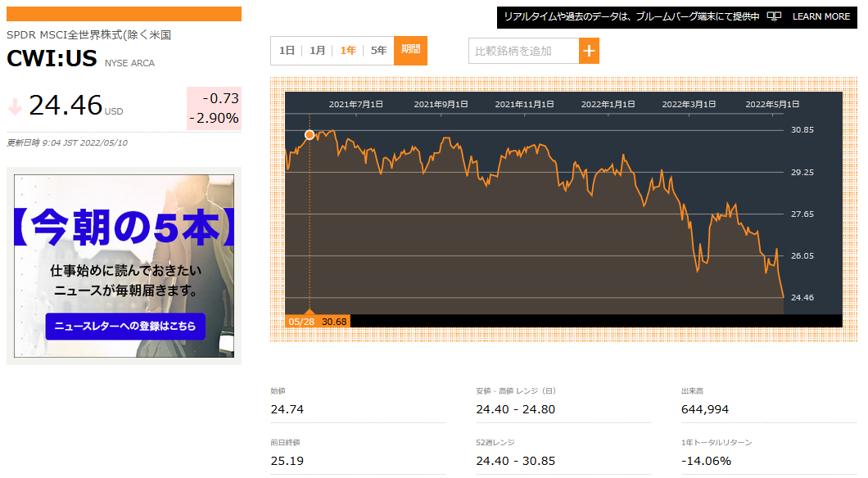
Task: Click the 52週レンジ value 24.40 - 30.85
Action: tap(515, 461)
